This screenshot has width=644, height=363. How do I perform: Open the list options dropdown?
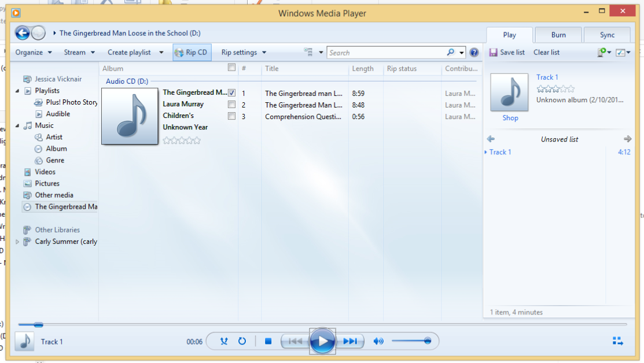624,53
